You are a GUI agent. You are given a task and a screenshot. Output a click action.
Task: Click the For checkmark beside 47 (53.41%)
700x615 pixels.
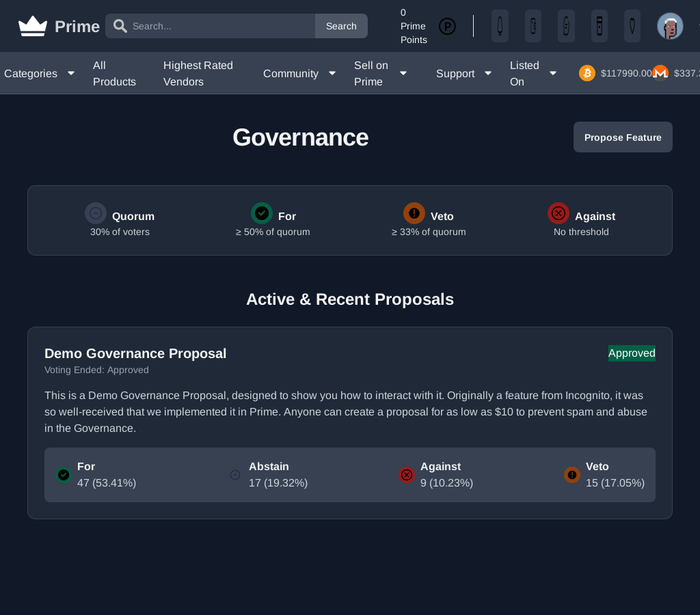(x=64, y=475)
